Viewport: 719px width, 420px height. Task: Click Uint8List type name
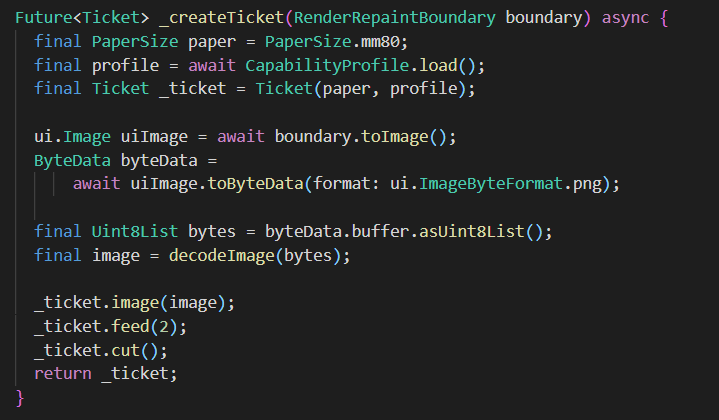pos(135,232)
